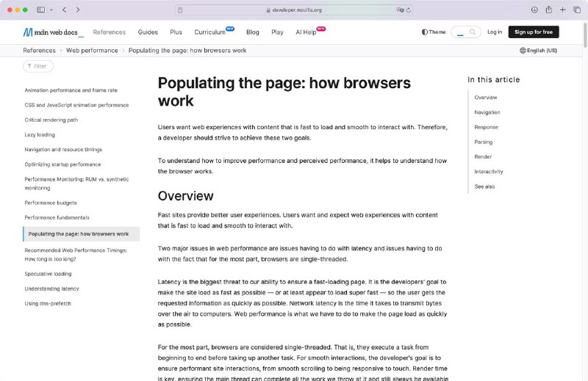This screenshot has height=381, width=588.
Task: Click the Web performance breadcrumb
Action: 92,51
